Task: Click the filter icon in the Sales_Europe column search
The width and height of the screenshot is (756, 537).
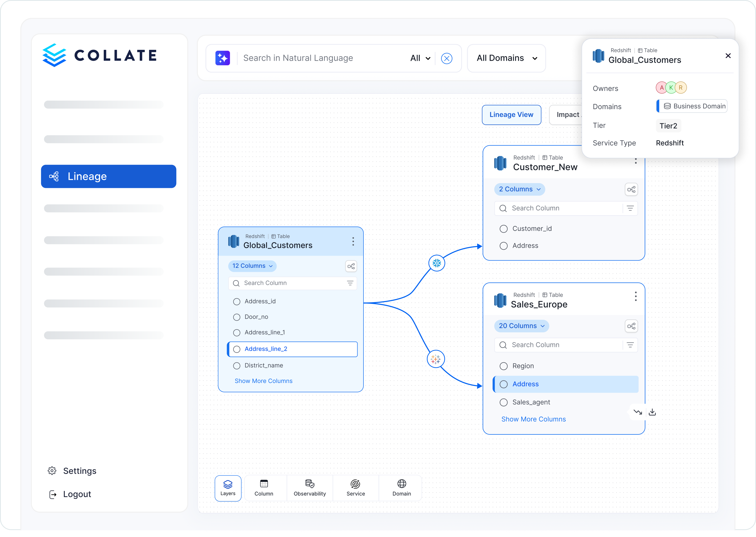Action: 630,345
